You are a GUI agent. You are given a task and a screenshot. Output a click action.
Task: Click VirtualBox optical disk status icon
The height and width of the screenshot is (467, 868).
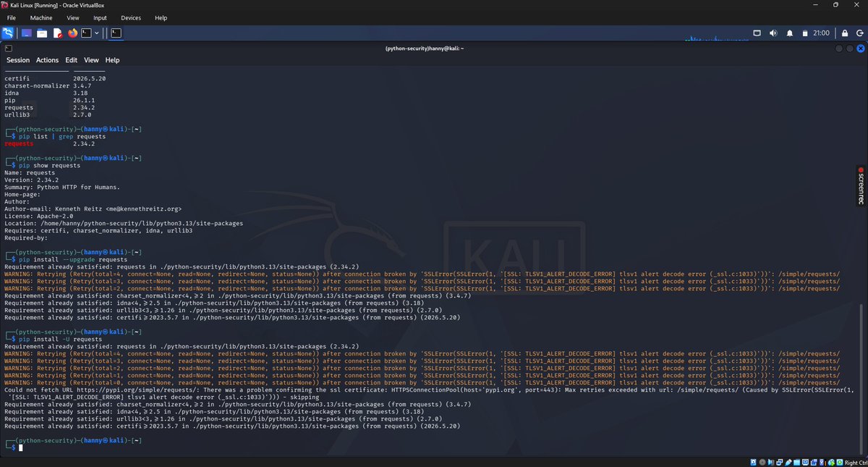click(x=762, y=463)
